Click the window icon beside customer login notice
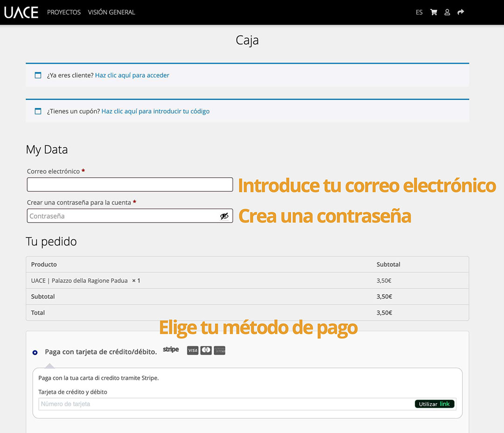Screen dimensions: 504x433 pos(38,75)
